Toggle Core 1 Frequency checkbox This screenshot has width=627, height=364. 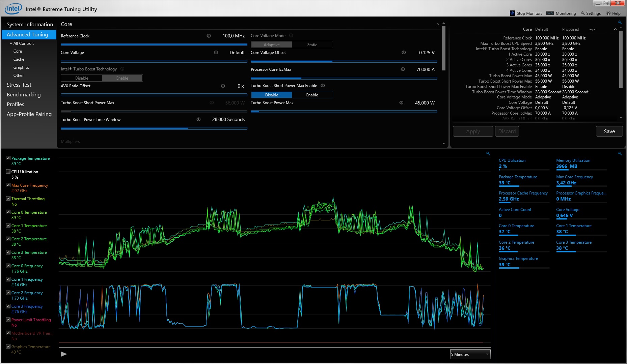click(8, 279)
